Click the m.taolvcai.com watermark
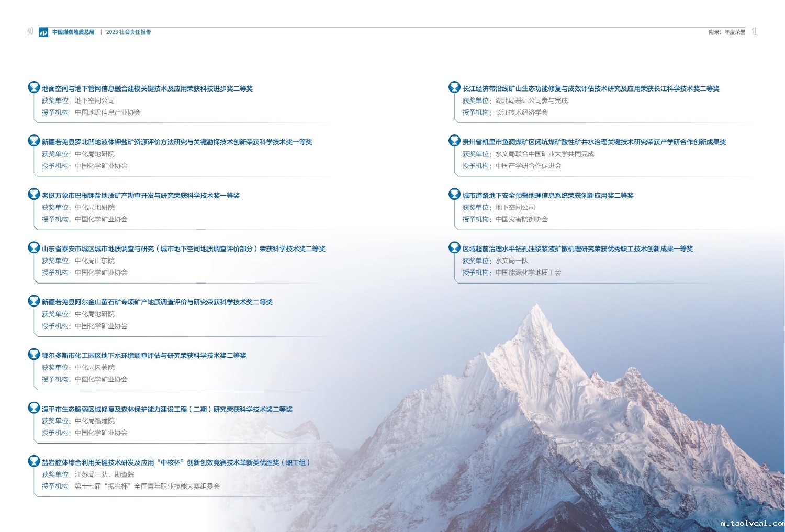The width and height of the screenshot is (785, 532). click(x=752, y=523)
